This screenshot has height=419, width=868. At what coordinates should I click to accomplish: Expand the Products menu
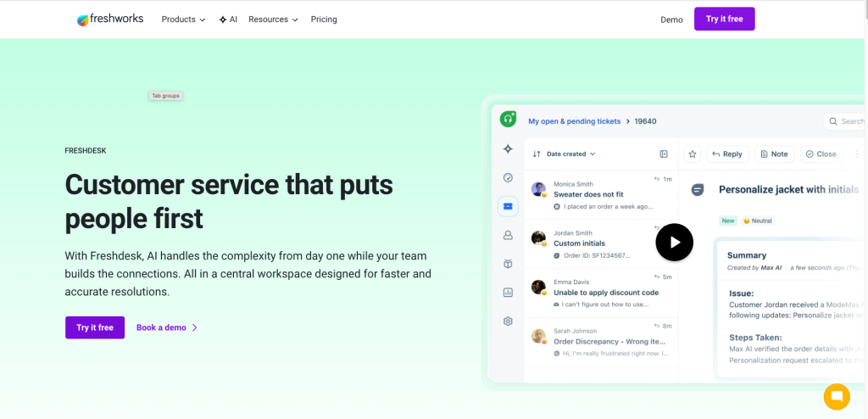(x=183, y=20)
